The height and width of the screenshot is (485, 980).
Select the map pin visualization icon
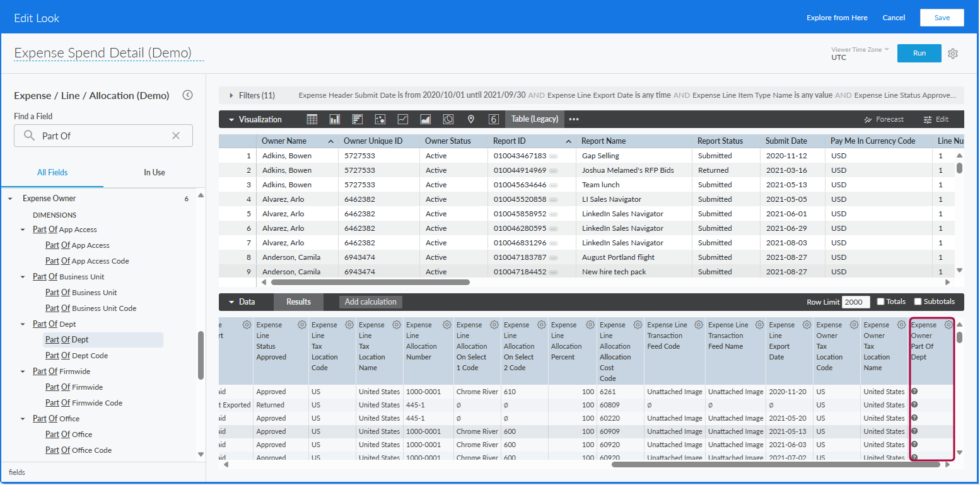pyautogui.click(x=470, y=119)
